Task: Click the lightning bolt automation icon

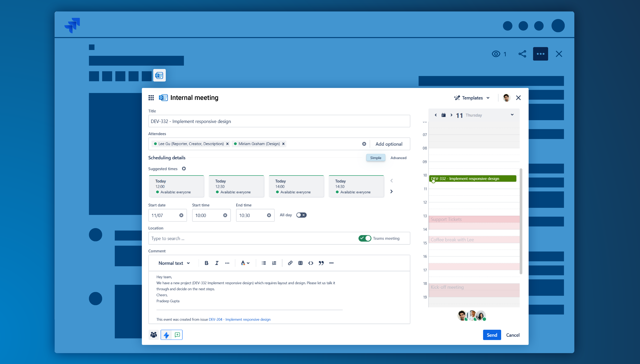Action: 166,335
